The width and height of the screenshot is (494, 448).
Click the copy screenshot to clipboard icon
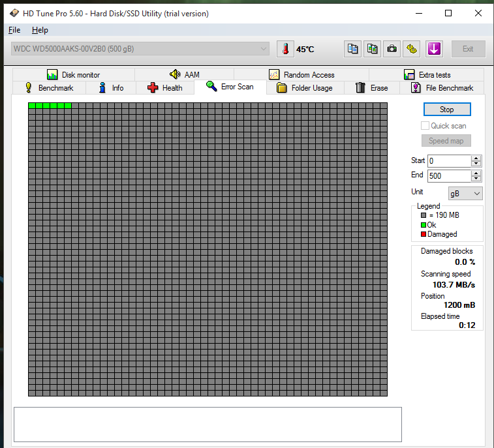372,49
